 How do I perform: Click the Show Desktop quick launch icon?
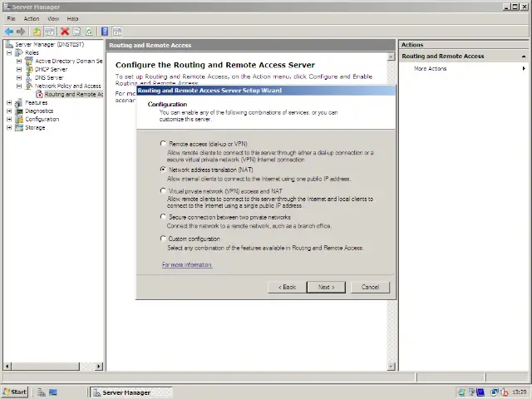tap(53, 392)
